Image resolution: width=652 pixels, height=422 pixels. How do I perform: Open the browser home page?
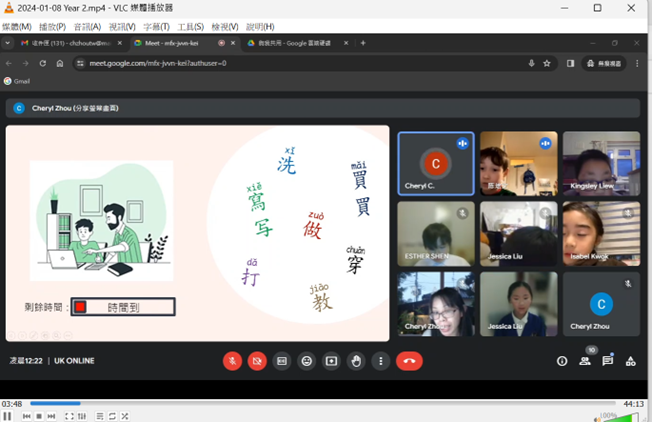[60, 64]
